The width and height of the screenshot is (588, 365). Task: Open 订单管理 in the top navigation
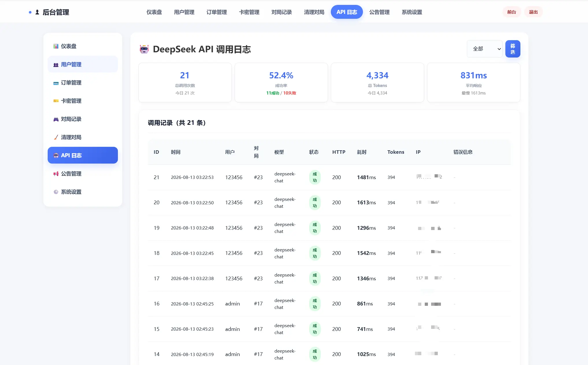tap(216, 12)
